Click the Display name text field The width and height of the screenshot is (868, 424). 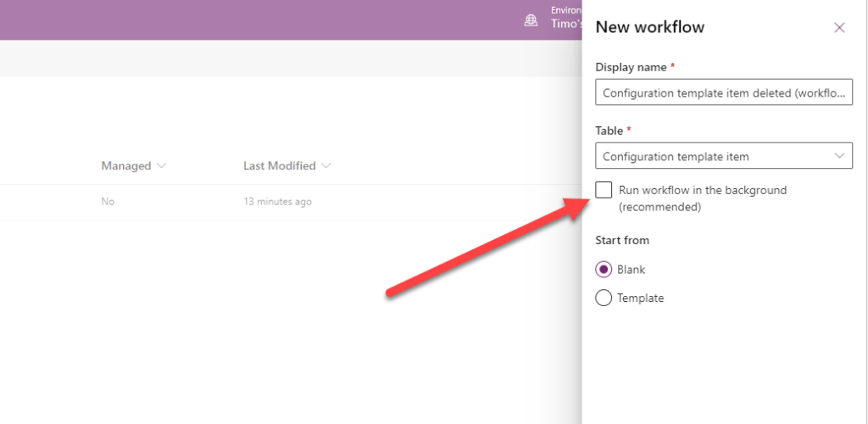point(723,93)
